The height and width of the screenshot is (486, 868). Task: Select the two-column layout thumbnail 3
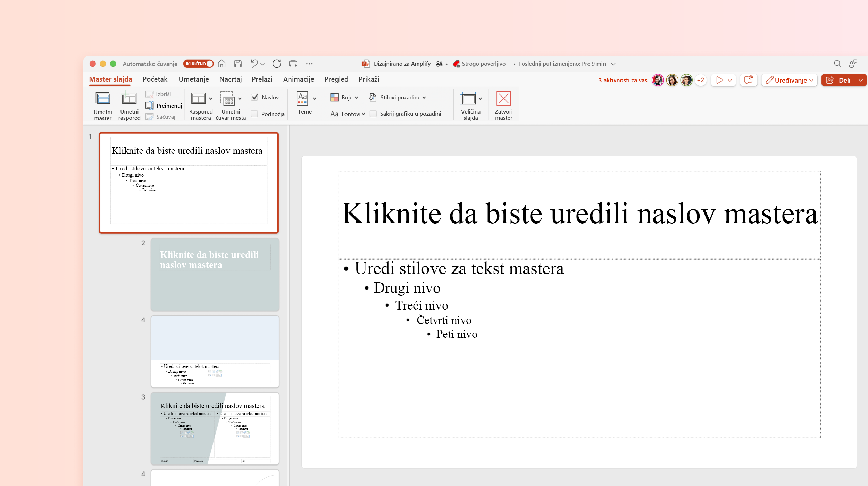pyautogui.click(x=215, y=428)
